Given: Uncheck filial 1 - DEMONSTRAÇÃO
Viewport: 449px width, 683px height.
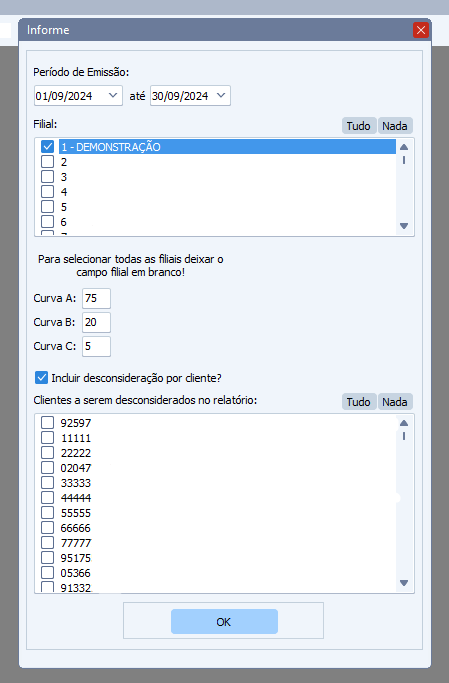Looking at the screenshot, I should 47,147.
